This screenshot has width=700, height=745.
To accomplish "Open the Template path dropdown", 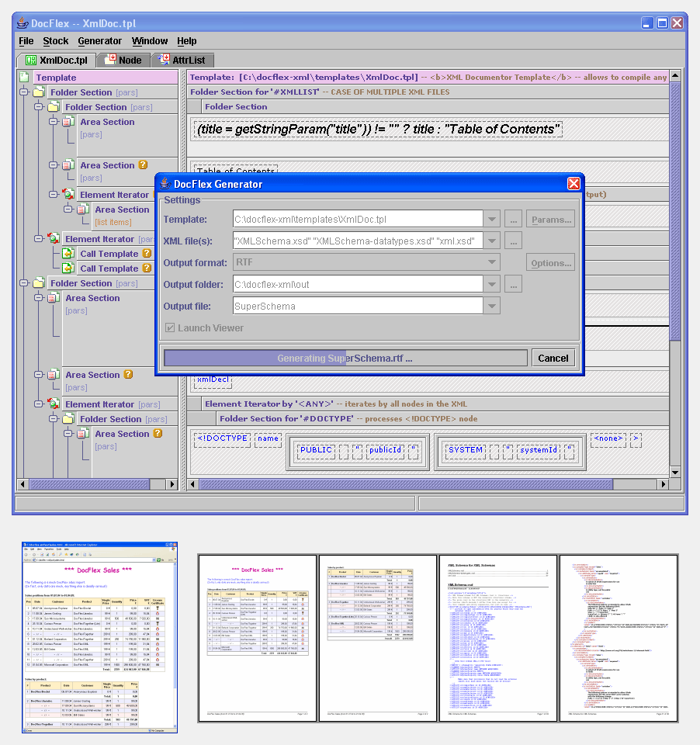I will tap(492, 219).
